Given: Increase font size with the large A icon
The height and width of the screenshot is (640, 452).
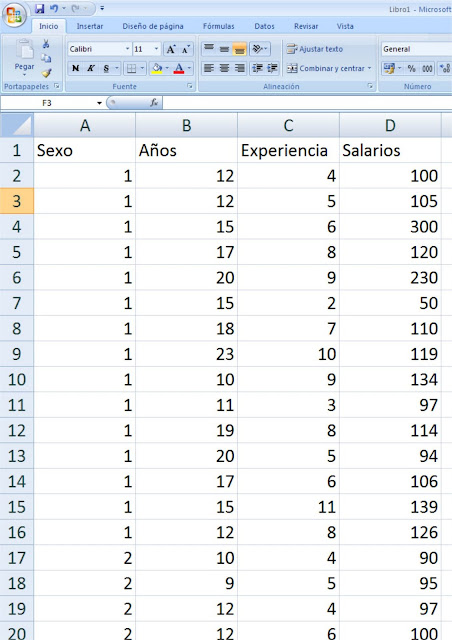Looking at the screenshot, I should (x=170, y=49).
